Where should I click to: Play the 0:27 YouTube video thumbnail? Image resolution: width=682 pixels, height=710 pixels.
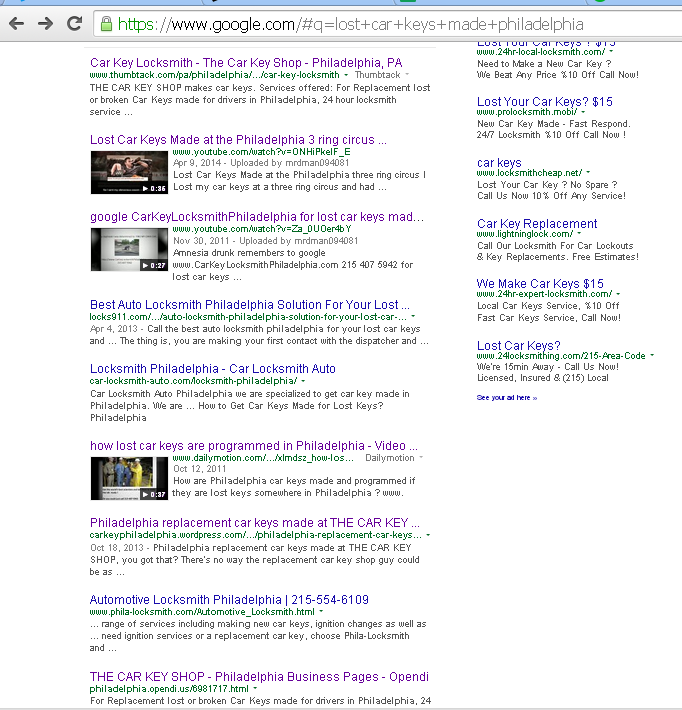click(129, 249)
